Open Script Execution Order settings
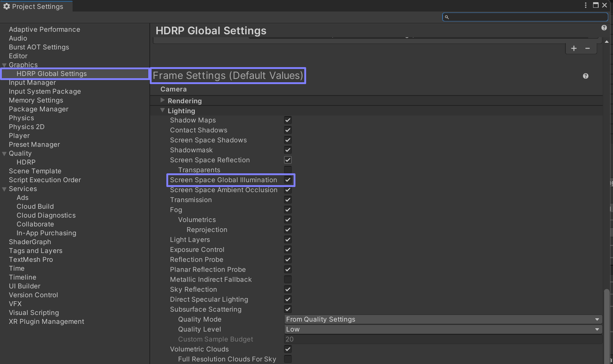The image size is (613, 364). click(x=45, y=180)
